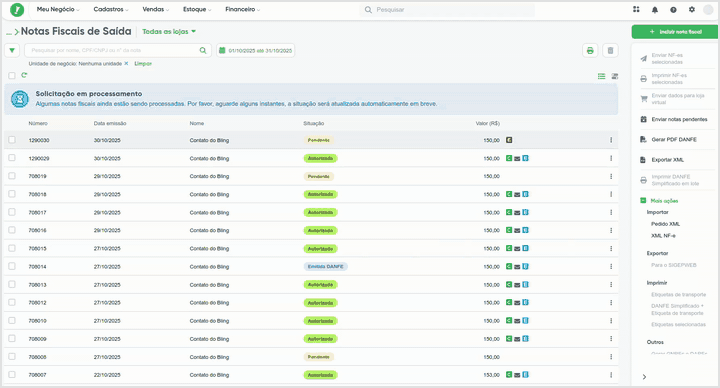This screenshot has height=388, width=720.
Task: Open the settings gear icon
Action: coord(692,10)
